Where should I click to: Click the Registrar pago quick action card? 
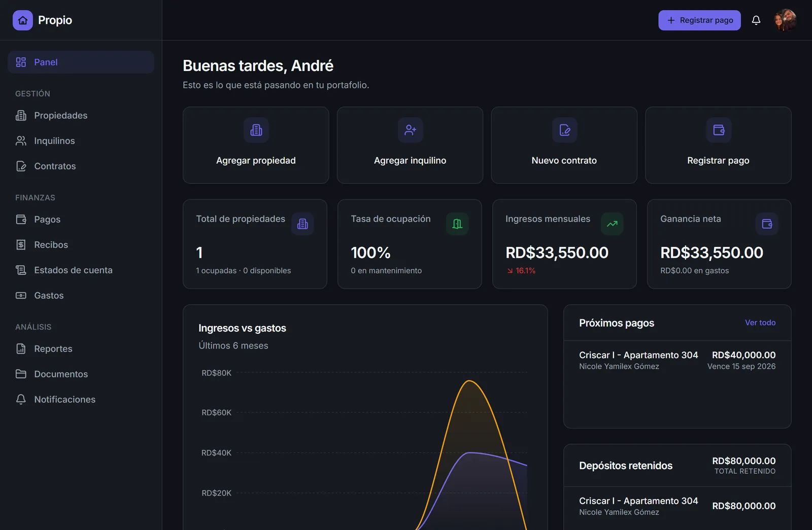pyautogui.click(x=718, y=145)
